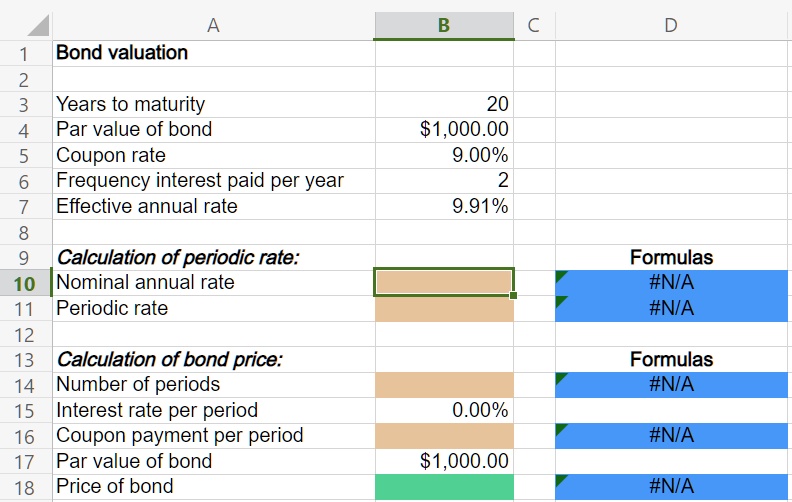Select the cell with value 20
Screen dimensions: 792x502
point(444,105)
